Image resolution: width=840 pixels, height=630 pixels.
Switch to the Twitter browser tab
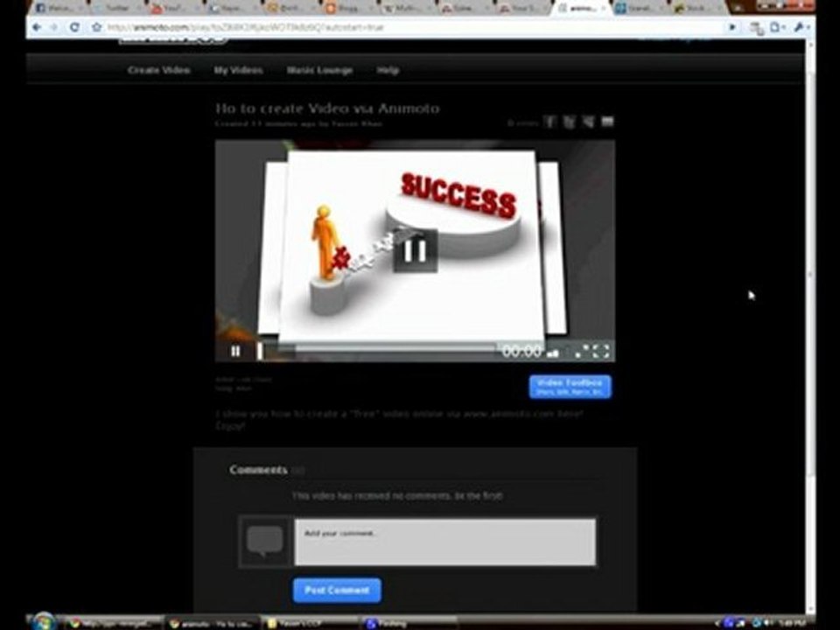(115, 8)
